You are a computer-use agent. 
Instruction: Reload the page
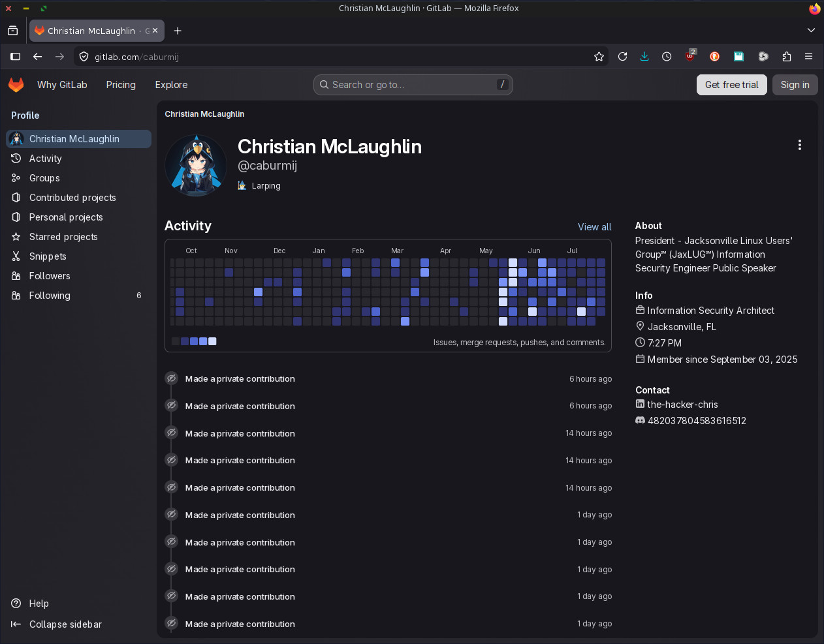622,57
